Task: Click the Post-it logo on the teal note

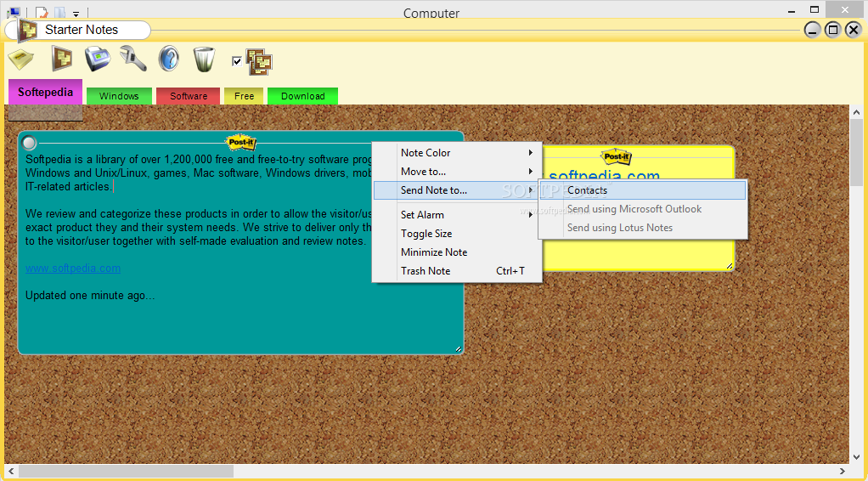Action: point(241,143)
